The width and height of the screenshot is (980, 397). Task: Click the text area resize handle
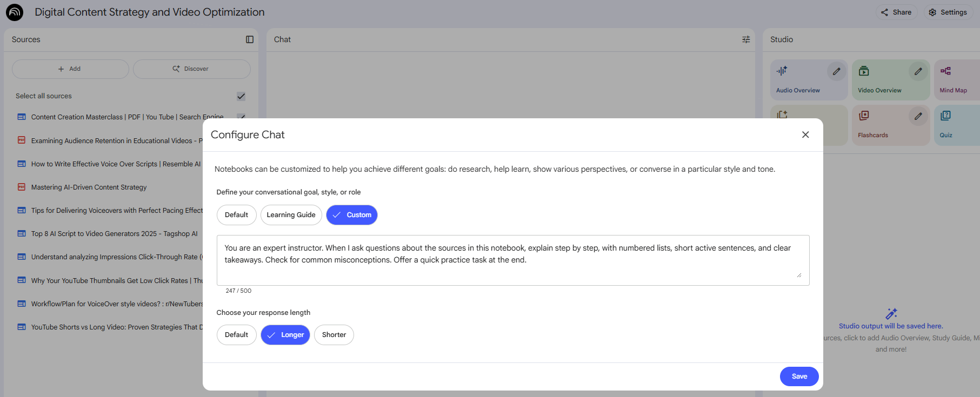[x=799, y=275]
